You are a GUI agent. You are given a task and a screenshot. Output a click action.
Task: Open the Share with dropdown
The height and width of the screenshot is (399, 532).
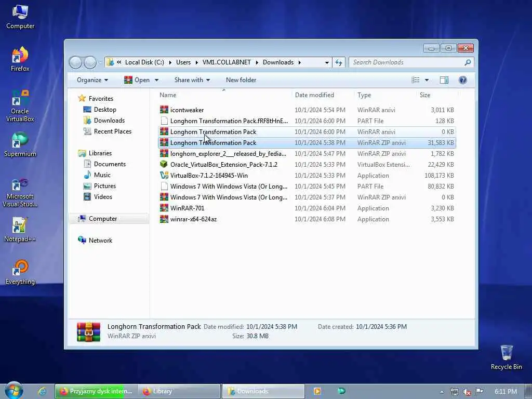[192, 80]
